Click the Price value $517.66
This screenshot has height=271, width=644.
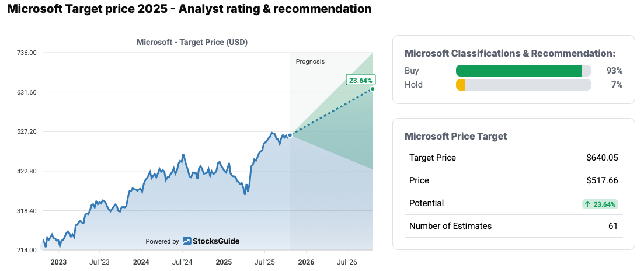pos(602,180)
